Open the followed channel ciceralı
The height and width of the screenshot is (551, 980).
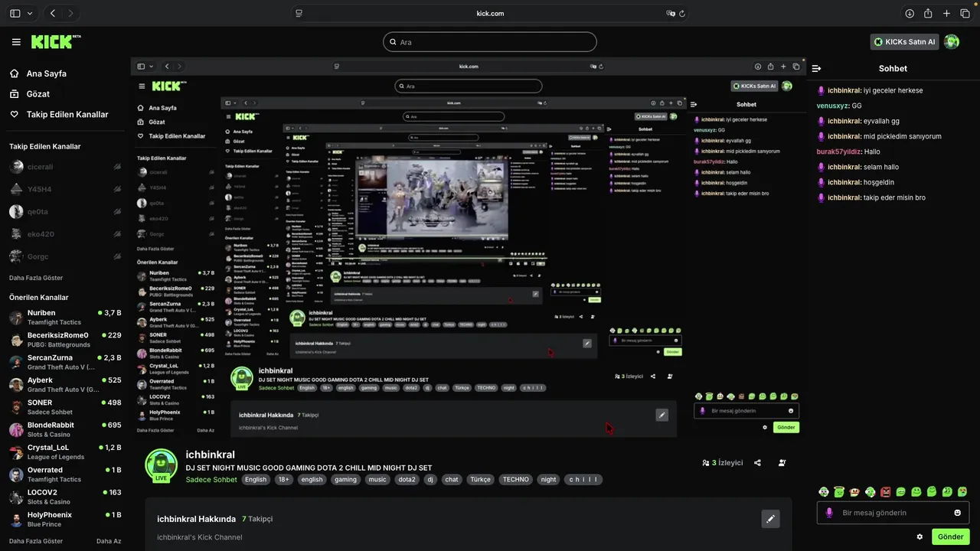(x=64, y=167)
